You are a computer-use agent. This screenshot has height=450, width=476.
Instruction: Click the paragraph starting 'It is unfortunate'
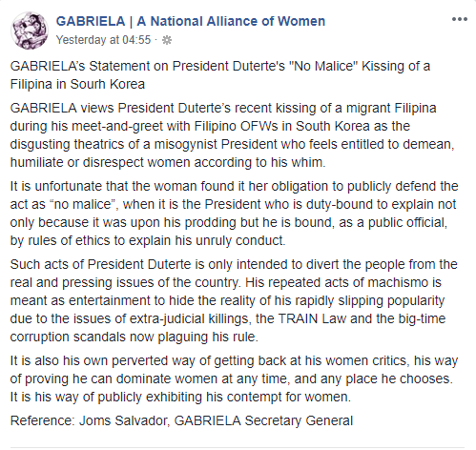point(234,214)
